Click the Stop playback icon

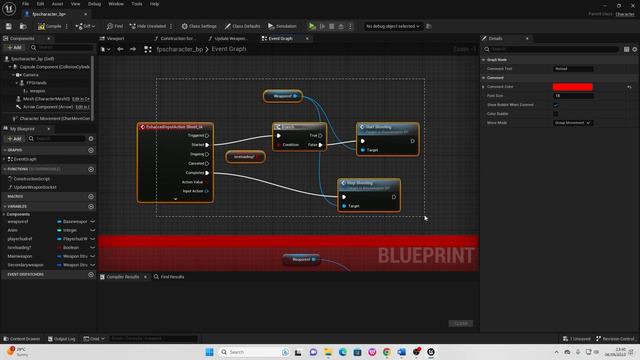click(x=331, y=26)
